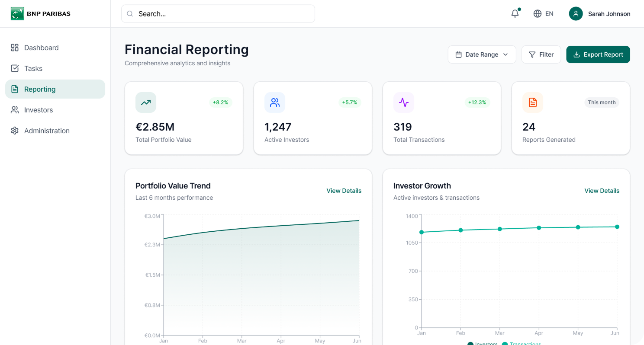The image size is (644, 345).
Task: Click the BNP Paribas logo
Action: (17, 13)
